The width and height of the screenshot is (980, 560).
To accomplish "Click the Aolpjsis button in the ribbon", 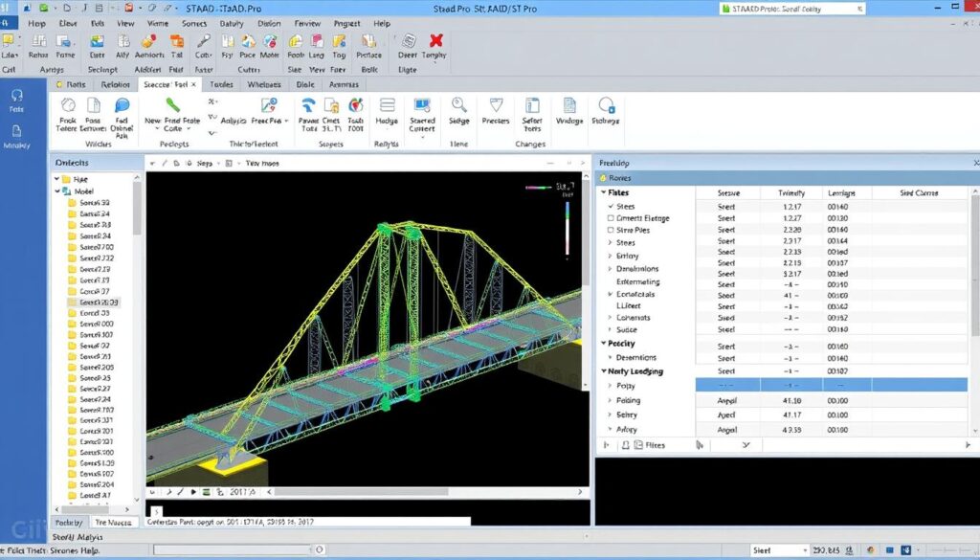I will click(x=234, y=121).
